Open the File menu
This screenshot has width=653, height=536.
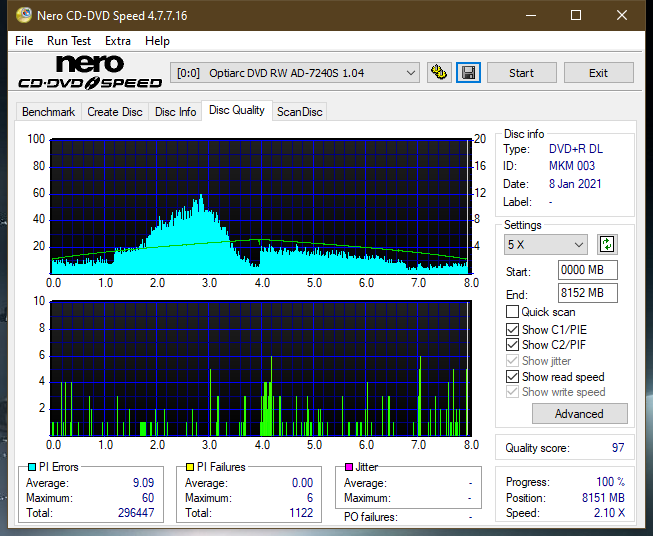(x=24, y=41)
